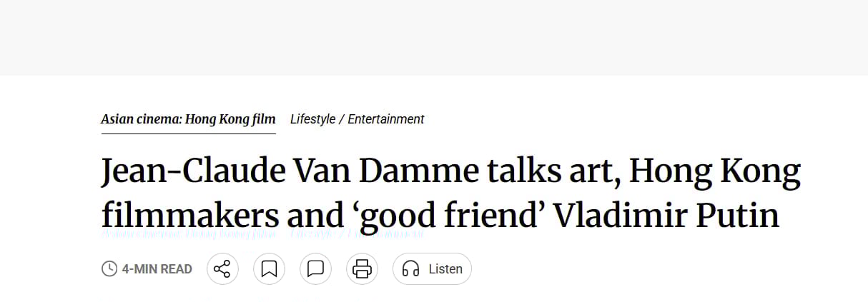This screenshot has width=868, height=302.
Task: Click the faint blurred text below headline
Action: [x=262, y=233]
